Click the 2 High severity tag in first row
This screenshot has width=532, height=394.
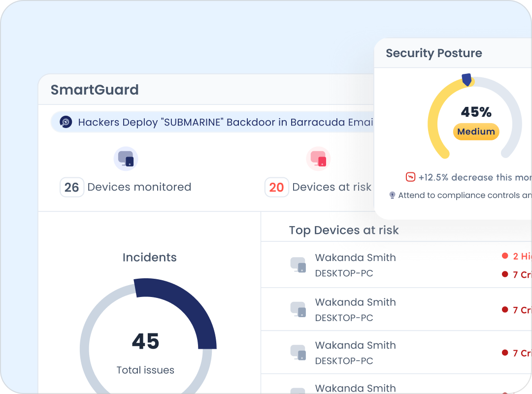coord(517,256)
